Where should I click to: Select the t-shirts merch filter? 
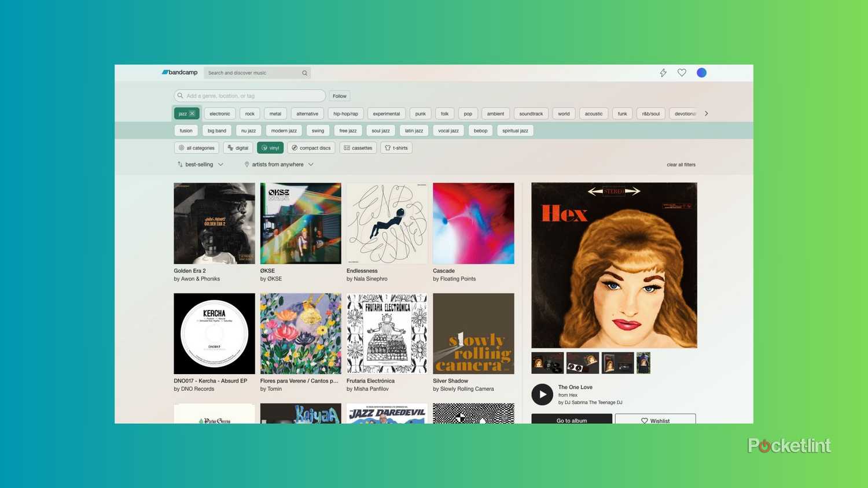tap(396, 147)
